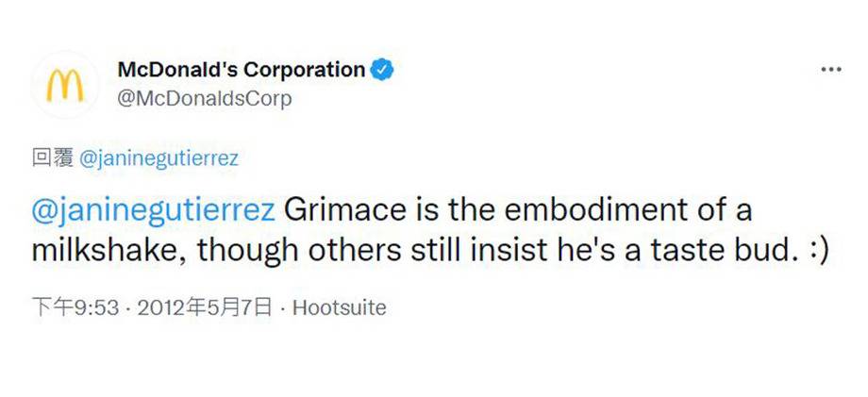Open the three-dot more options menu
Image resolution: width=868 pixels, height=397 pixels.
[830, 71]
